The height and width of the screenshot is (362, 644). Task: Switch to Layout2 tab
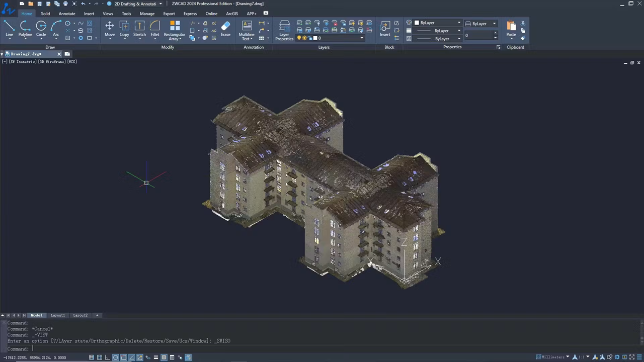click(80, 315)
